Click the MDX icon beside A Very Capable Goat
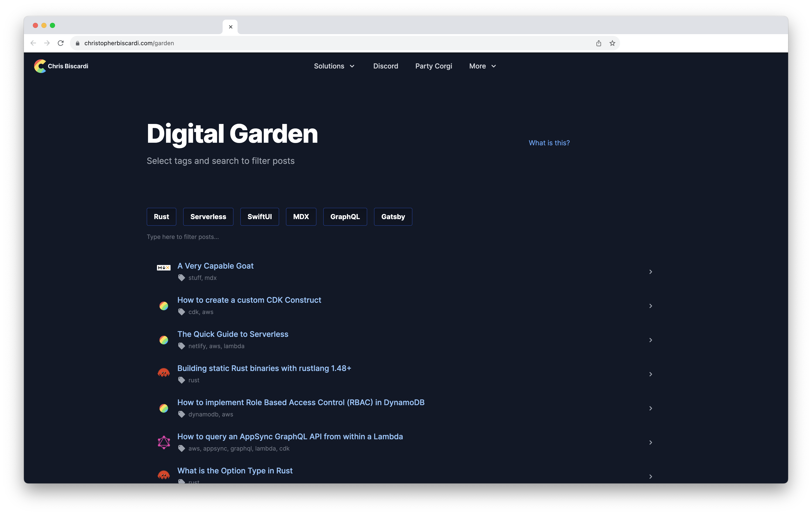The width and height of the screenshot is (812, 515). pyautogui.click(x=164, y=268)
